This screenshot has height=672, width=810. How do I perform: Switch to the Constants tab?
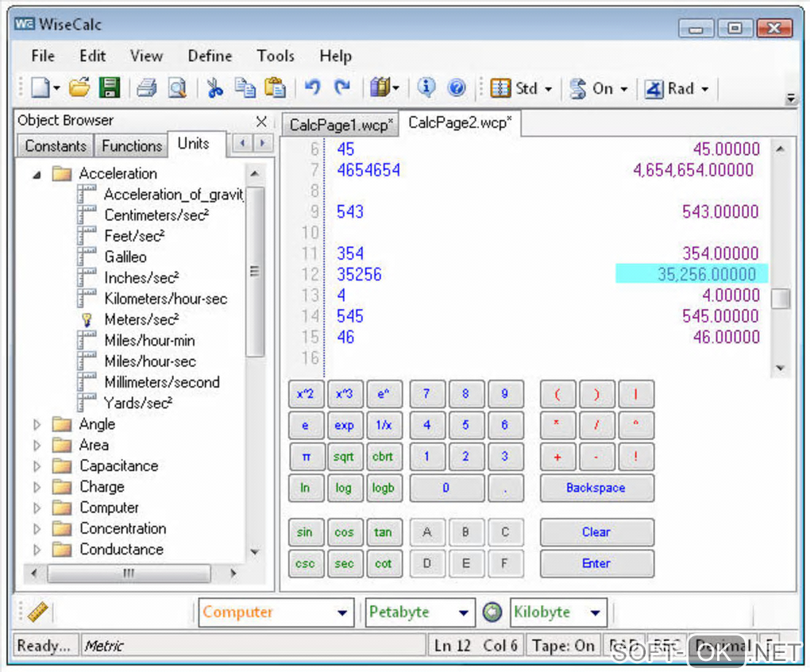56,145
